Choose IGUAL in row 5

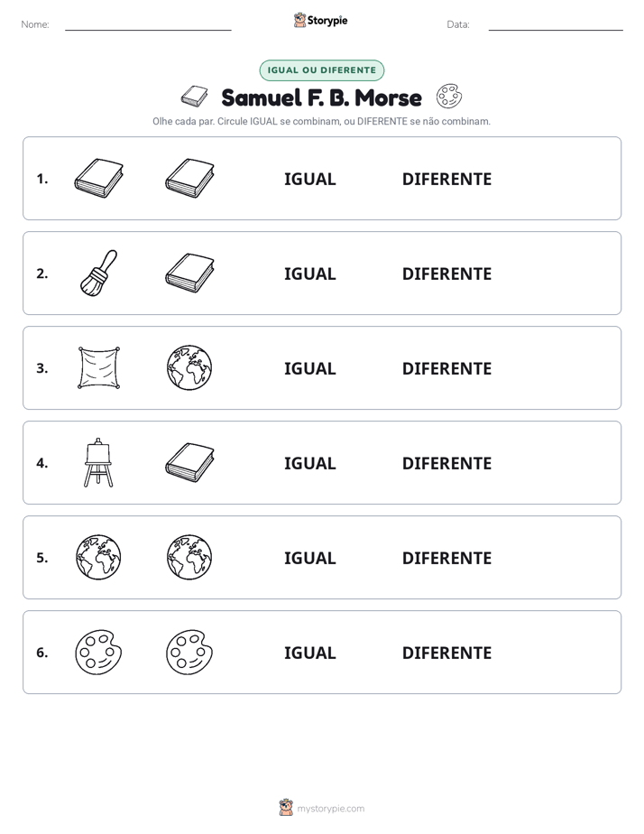coord(309,558)
